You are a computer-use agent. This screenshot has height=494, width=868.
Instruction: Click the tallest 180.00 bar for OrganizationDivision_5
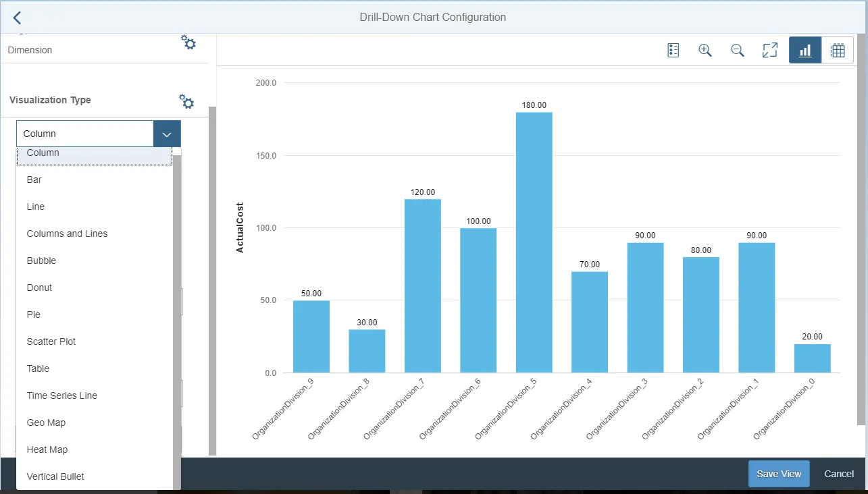coord(533,243)
